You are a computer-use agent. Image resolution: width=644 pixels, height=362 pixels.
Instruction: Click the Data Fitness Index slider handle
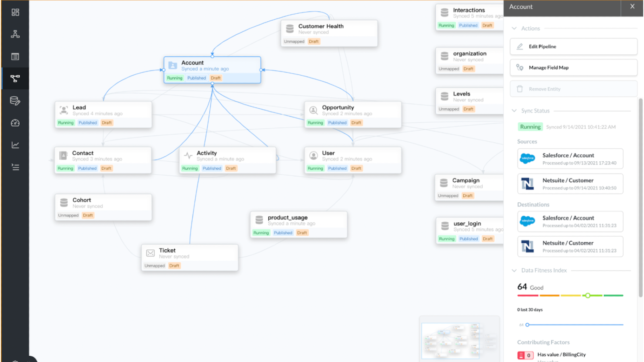pyautogui.click(x=588, y=296)
